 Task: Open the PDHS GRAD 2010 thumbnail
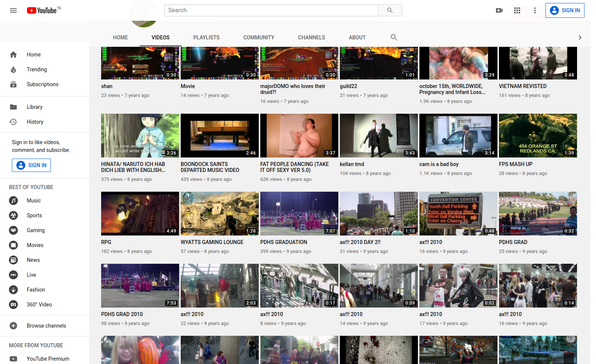140,286
